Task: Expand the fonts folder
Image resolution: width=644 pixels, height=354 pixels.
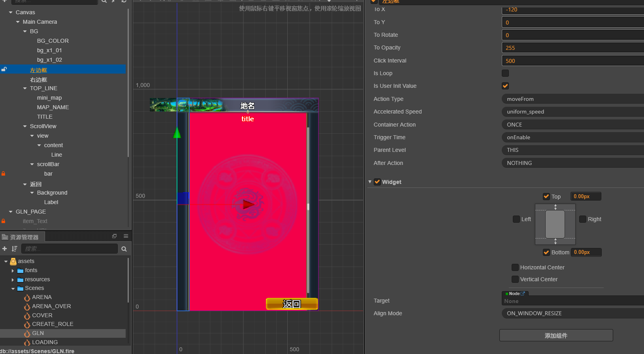Action: pos(13,271)
